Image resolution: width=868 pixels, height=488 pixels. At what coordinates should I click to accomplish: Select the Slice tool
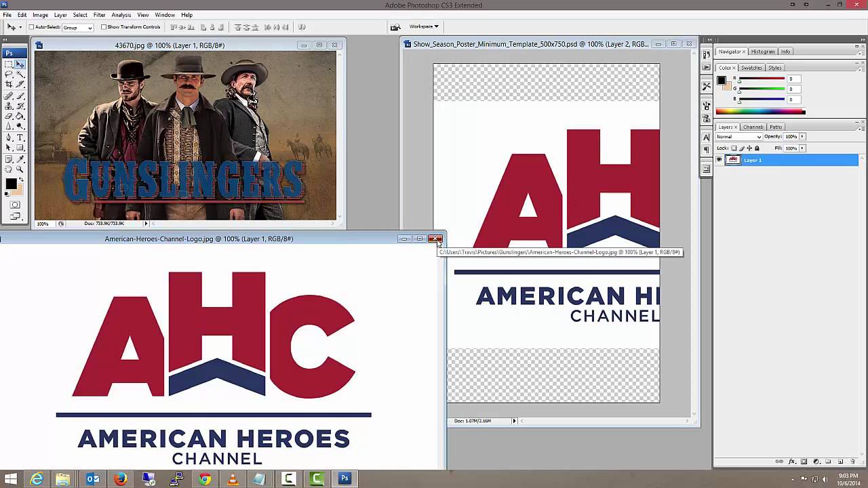point(20,83)
